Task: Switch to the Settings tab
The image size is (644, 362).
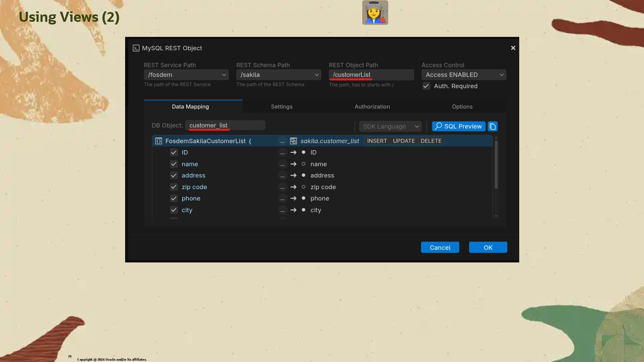Action: pyautogui.click(x=282, y=107)
